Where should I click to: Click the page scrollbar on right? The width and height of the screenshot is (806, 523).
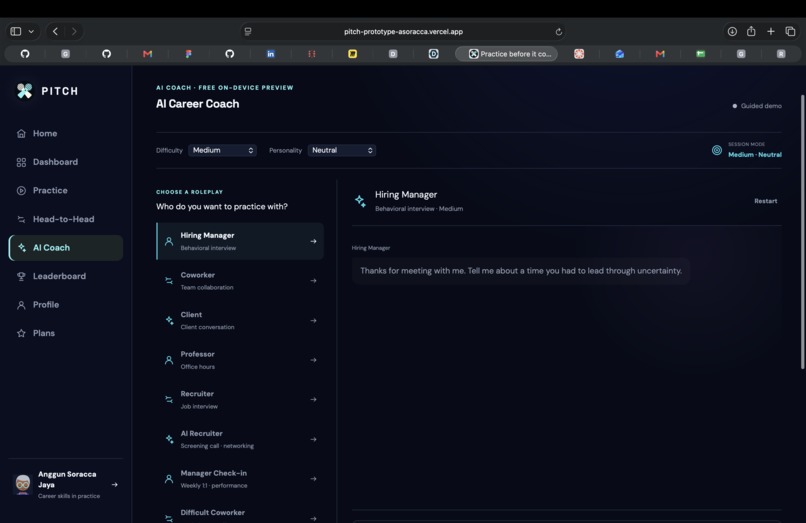coord(802,231)
